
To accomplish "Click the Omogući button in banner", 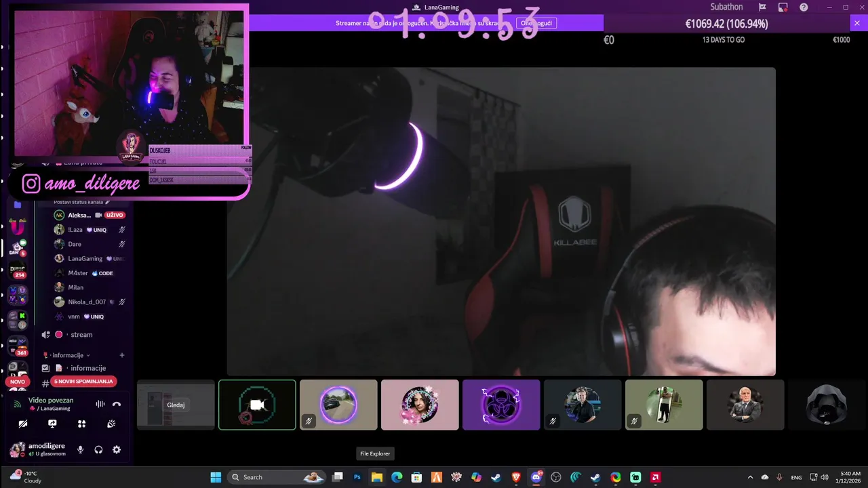I will coord(536,23).
